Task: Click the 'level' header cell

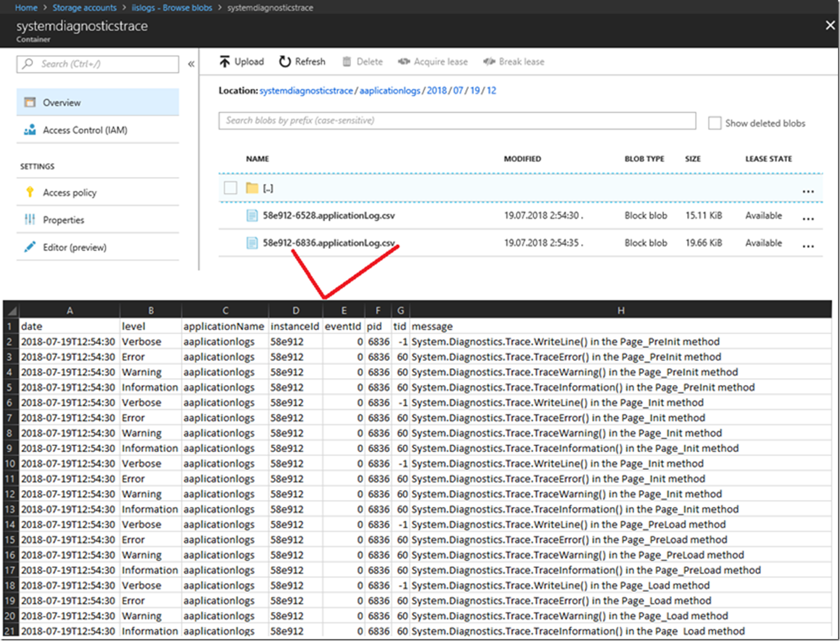Action: 151,326
